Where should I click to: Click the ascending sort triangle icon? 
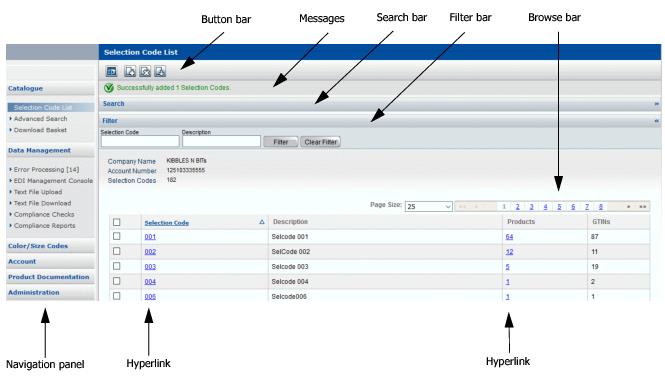262,222
